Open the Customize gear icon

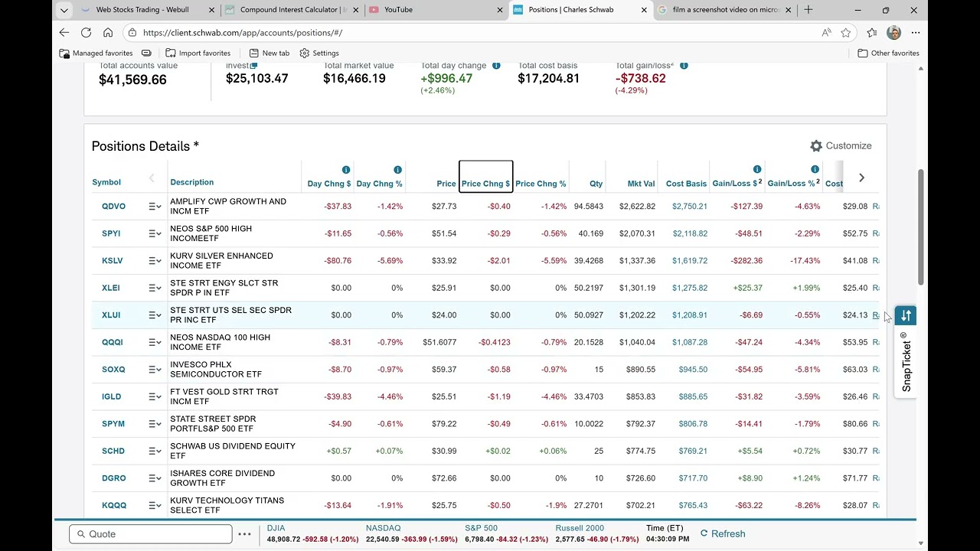coord(816,145)
